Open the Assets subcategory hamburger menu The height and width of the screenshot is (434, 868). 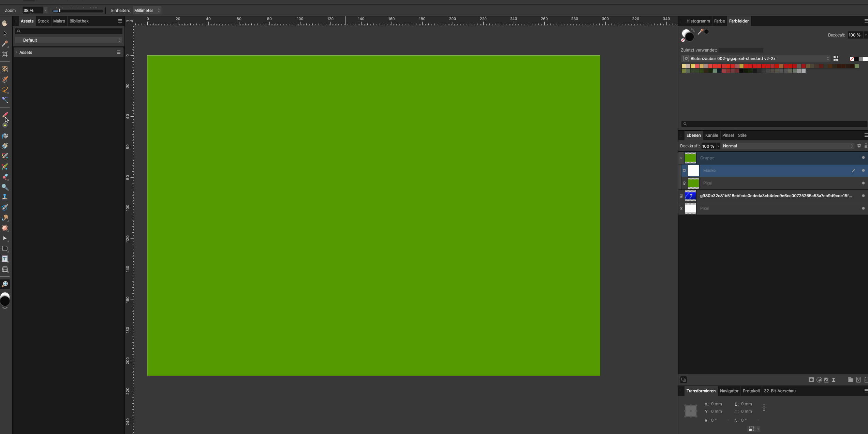click(x=118, y=52)
